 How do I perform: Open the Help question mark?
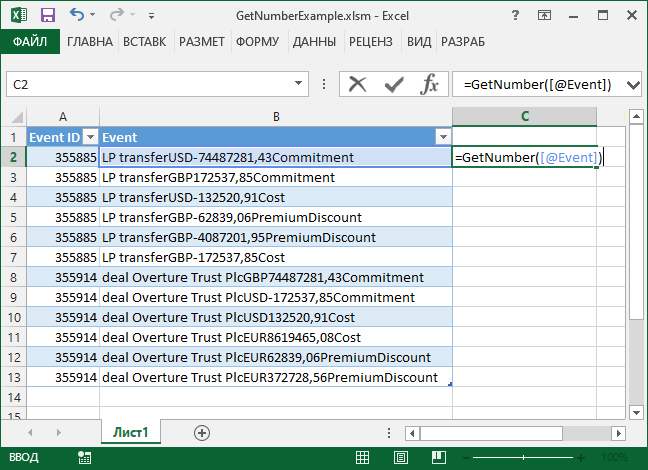[x=515, y=16]
